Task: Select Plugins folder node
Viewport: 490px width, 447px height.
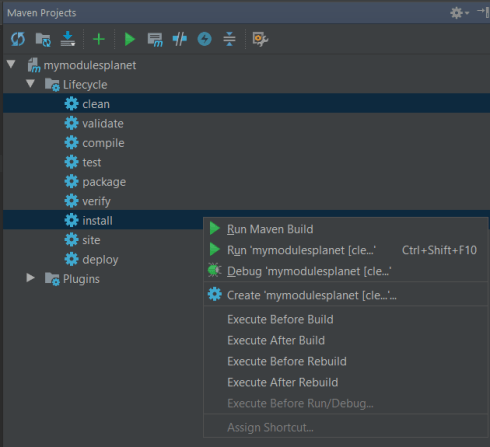Action: coord(81,279)
